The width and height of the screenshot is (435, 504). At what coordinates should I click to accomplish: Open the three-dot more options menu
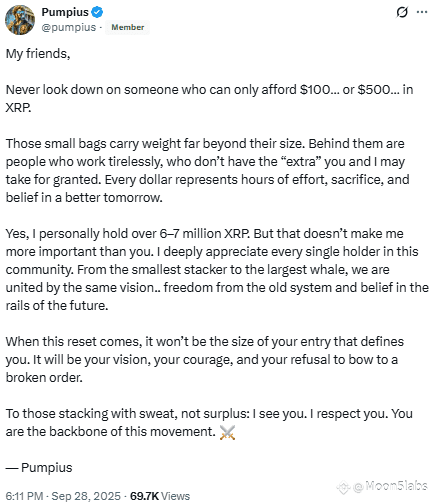(422, 12)
